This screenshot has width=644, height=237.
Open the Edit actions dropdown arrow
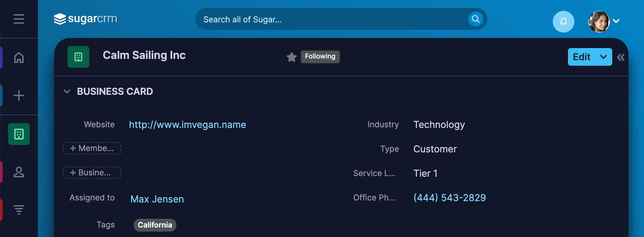pos(603,57)
